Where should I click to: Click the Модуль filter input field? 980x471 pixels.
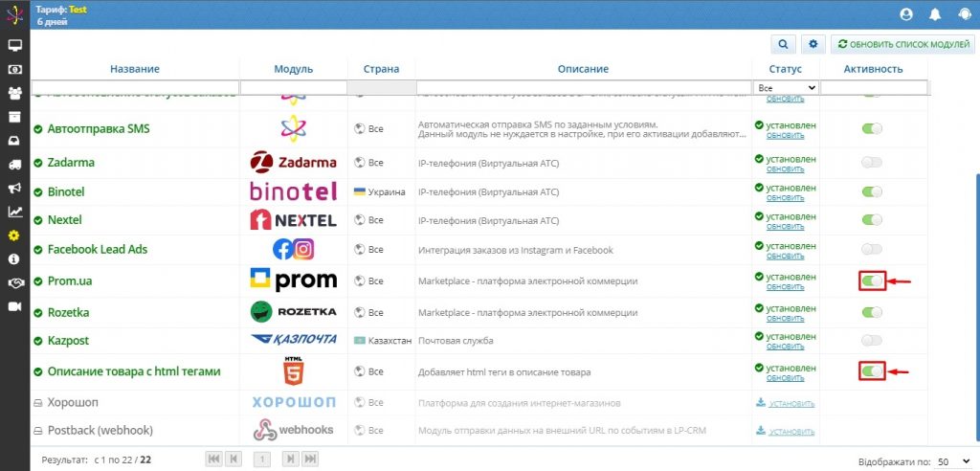point(293,87)
